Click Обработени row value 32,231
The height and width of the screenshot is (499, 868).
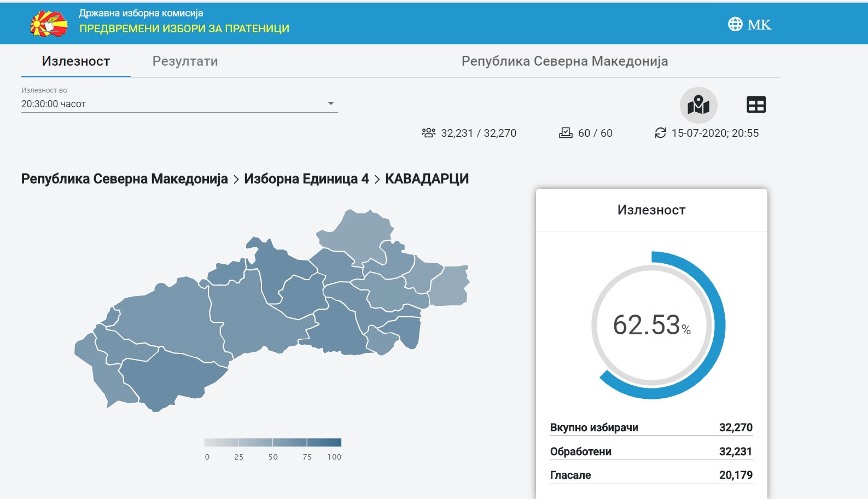[x=736, y=451]
